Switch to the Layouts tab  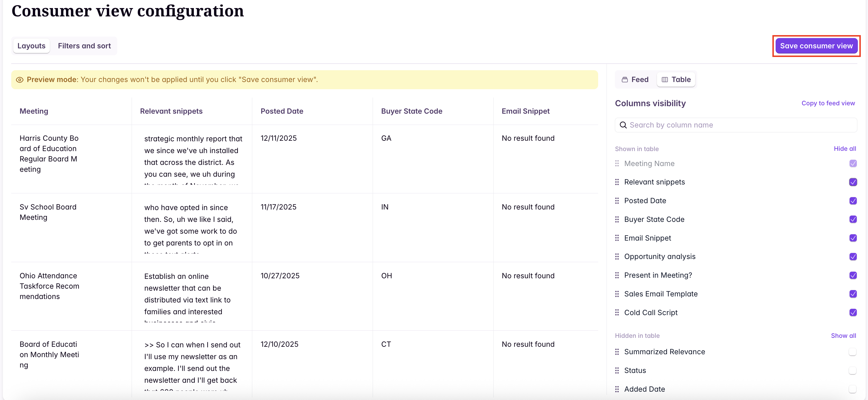[31, 45]
